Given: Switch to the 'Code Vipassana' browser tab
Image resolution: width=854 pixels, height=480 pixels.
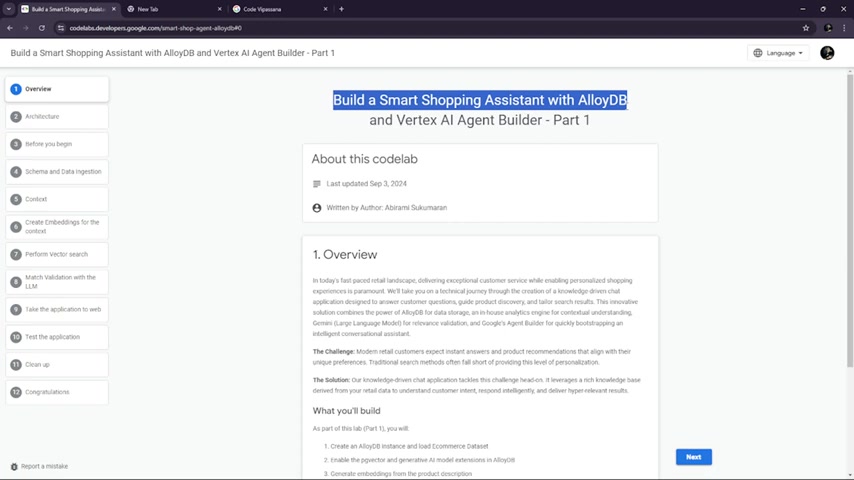Looking at the screenshot, I should tap(280, 9).
